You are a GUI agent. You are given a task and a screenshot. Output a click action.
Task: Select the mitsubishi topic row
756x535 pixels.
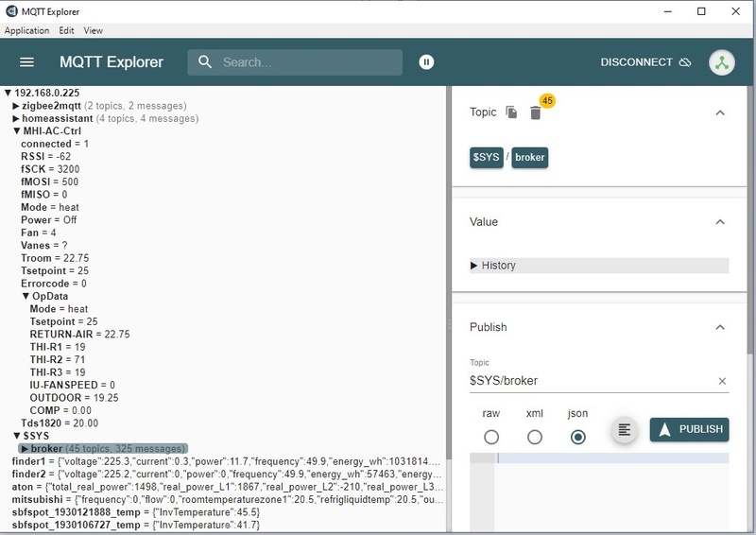tap(227, 499)
